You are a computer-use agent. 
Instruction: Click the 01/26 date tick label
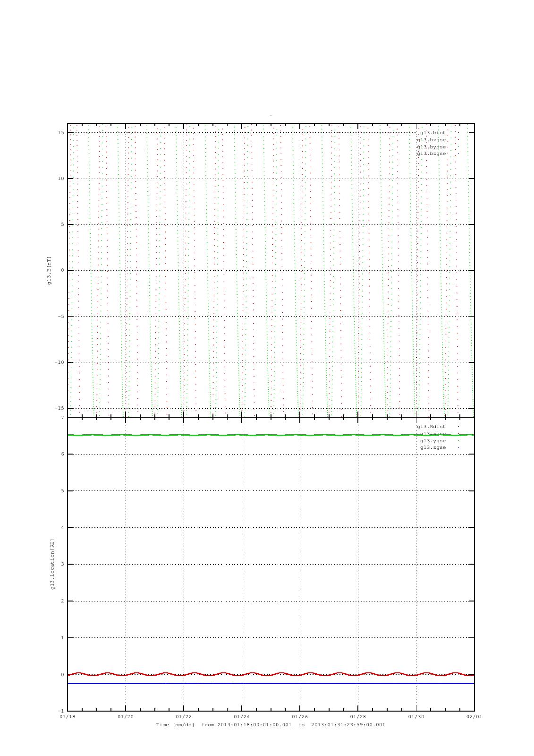point(300,717)
